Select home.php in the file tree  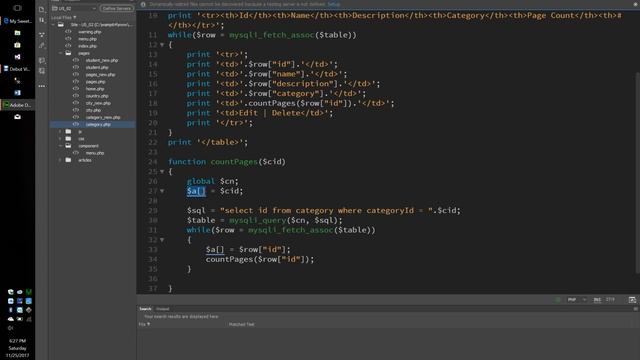pos(95,89)
